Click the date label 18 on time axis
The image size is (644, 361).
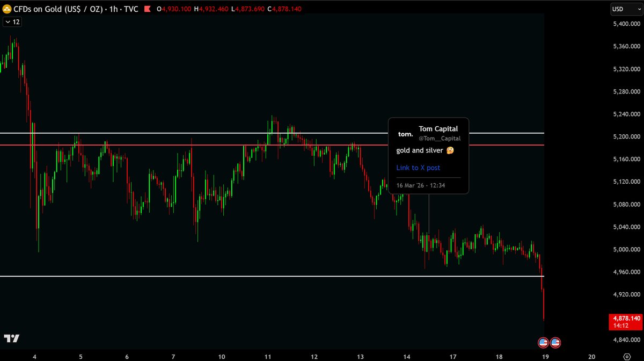pyautogui.click(x=499, y=356)
